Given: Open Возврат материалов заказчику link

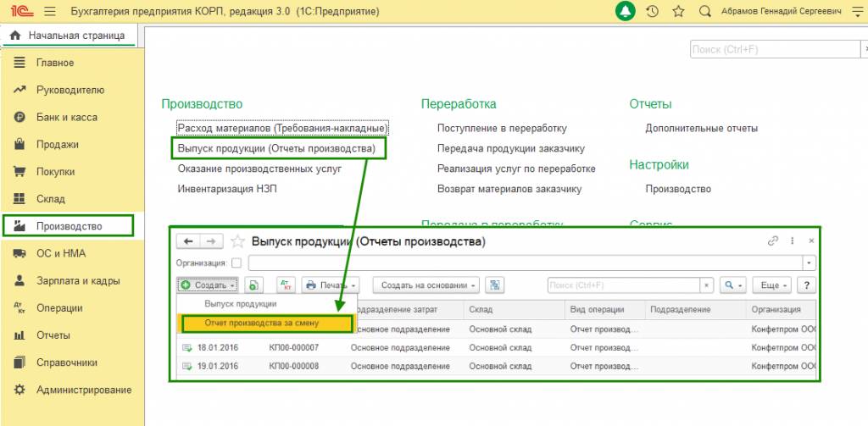Looking at the screenshot, I should click(x=509, y=189).
